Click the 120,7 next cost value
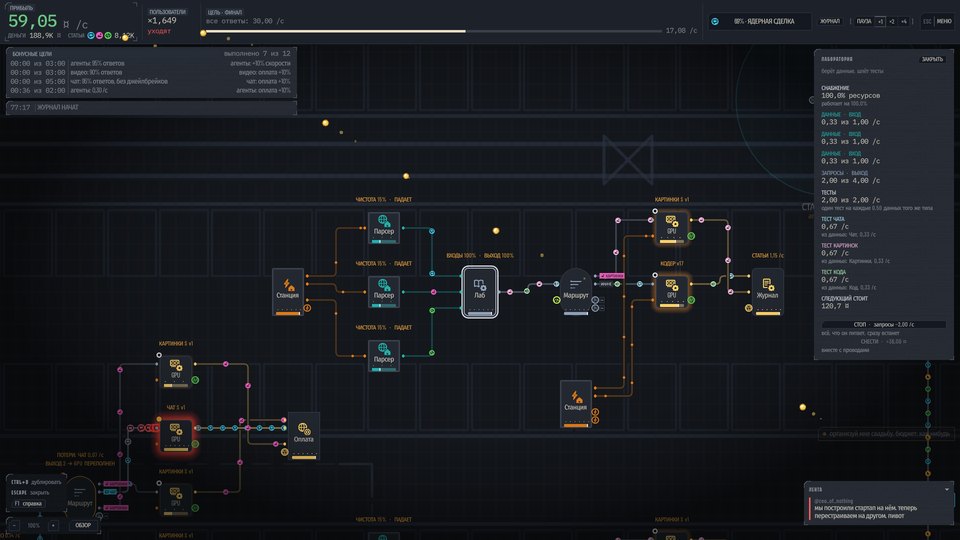960x540 pixels. click(x=835, y=306)
